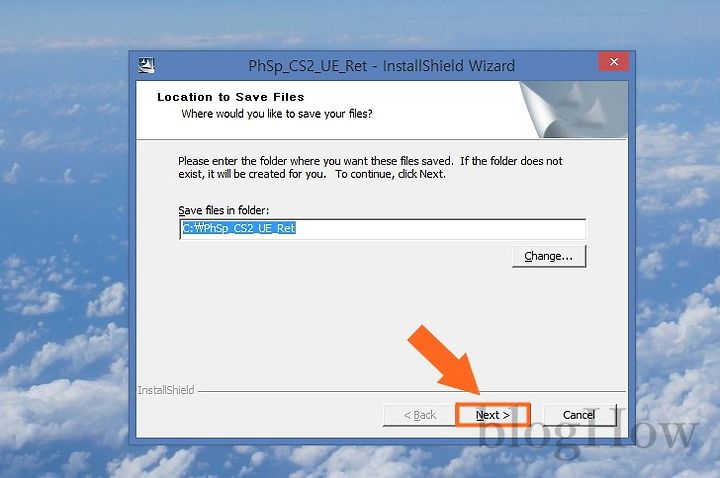The width and height of the screenshot is (720, 478).
Task: Click the 'Save files in folder:' label
Action: coord(224,210)
